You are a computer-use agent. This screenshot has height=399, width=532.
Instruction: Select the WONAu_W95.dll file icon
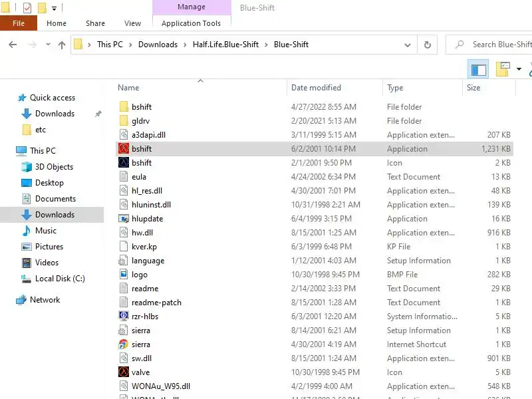(x=124, y=386)
